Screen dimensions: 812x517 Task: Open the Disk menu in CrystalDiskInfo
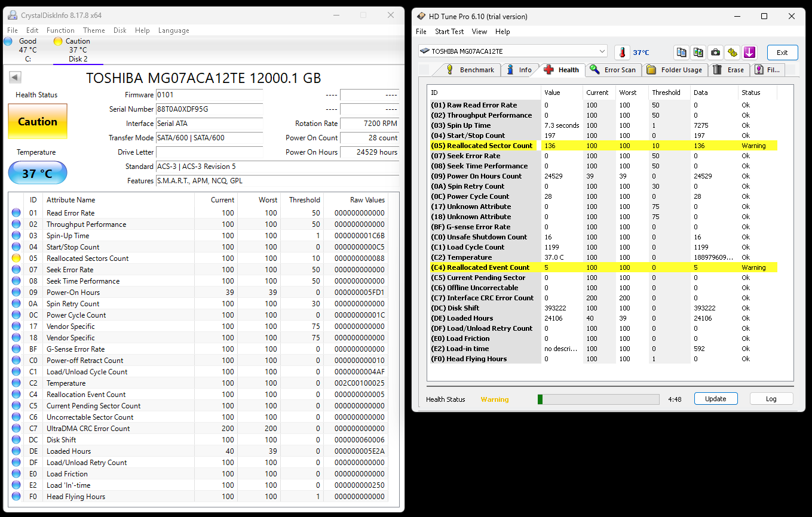coord(120,30)
